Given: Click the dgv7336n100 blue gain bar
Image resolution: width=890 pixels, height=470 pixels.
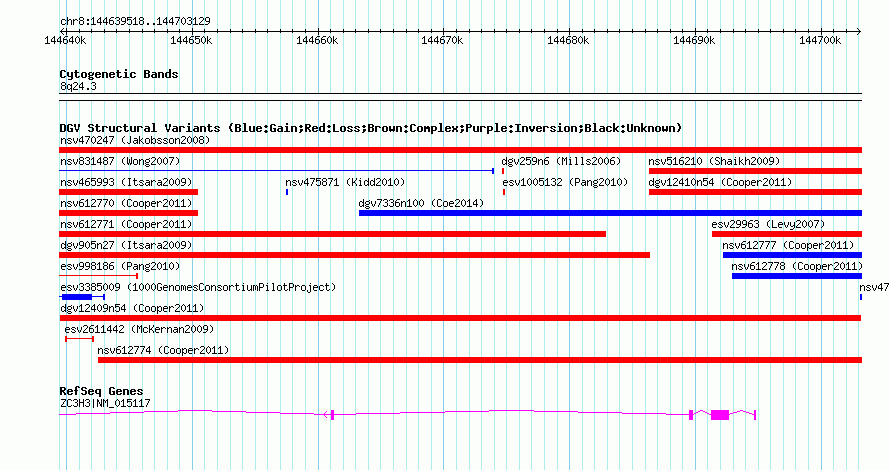Looking at the screenshot, I should (x=610, y=213).
